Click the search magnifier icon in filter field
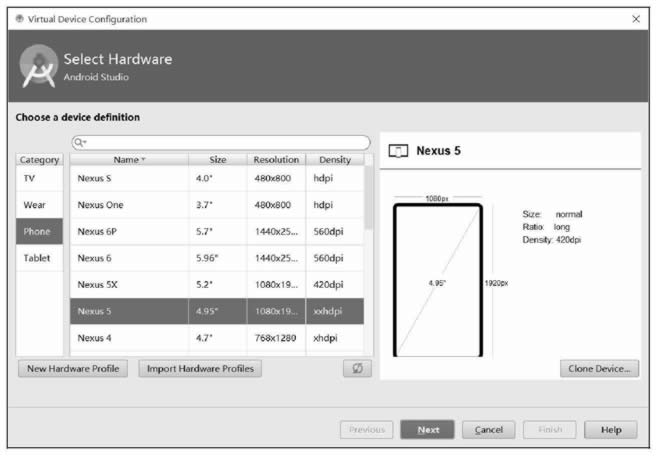 (78, 143)
